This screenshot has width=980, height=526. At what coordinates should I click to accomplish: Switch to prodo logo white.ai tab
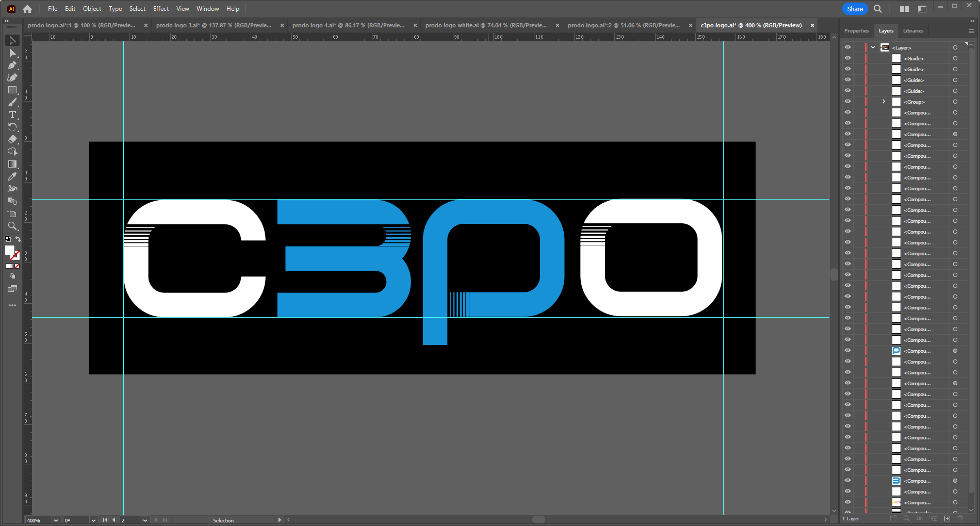485,25
